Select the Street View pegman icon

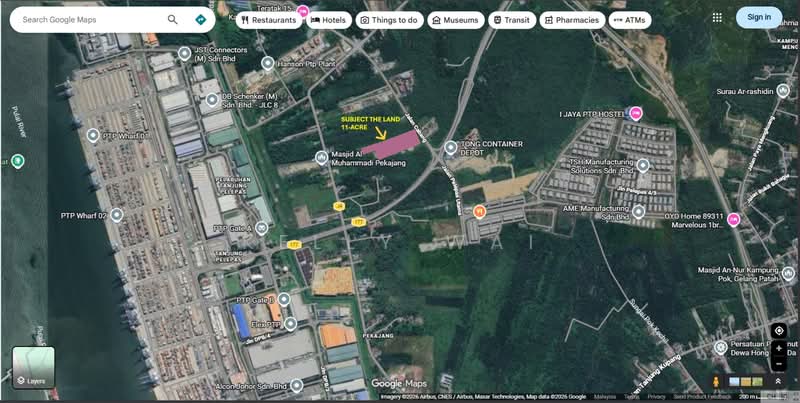coord(716,382)
